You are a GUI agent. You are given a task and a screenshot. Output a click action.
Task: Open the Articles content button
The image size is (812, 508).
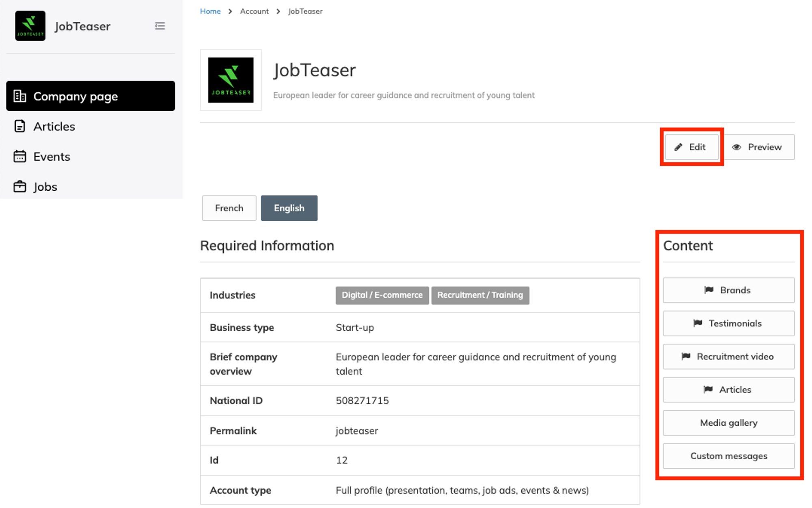click(x=728, y=390)
